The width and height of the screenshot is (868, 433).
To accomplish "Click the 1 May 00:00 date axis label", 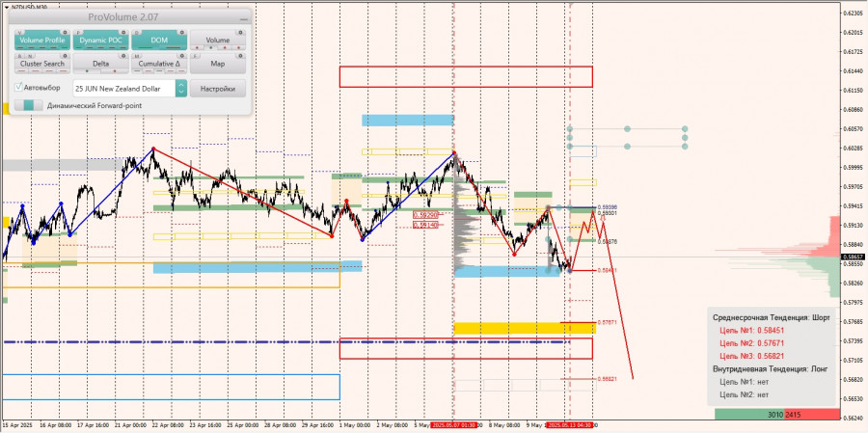I will tap(355, 426).
